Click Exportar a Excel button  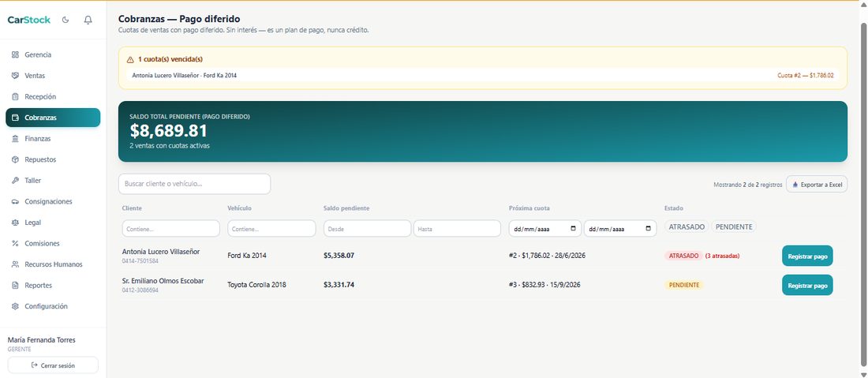(817, 185)
